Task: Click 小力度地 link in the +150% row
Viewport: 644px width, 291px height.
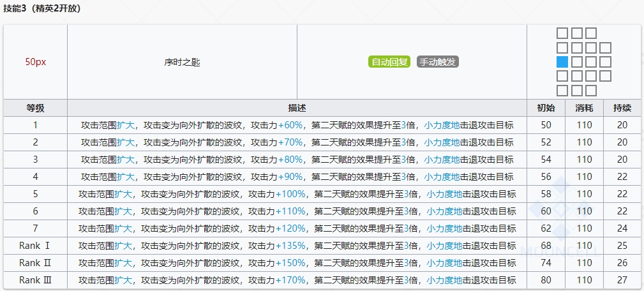Action: [444, 263]
